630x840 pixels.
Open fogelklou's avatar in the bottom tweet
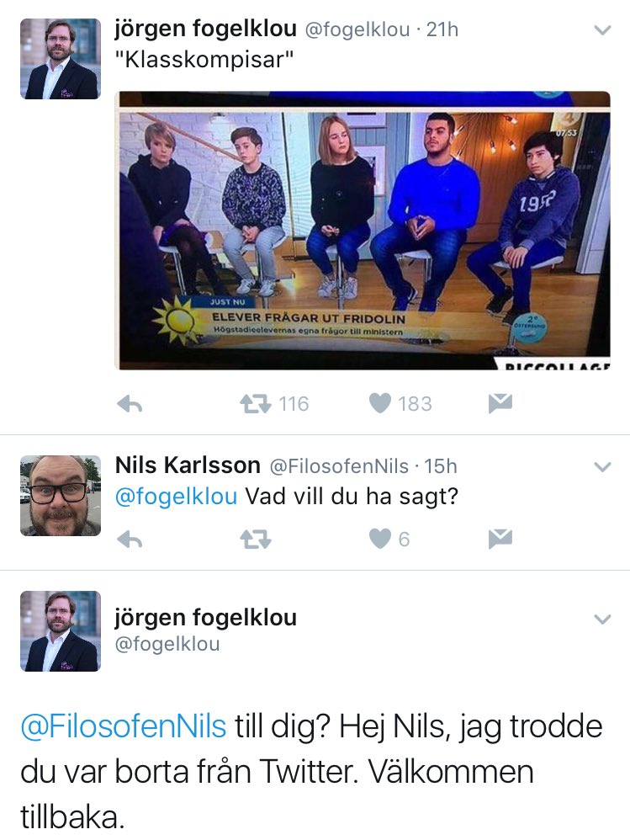point(61,631)
